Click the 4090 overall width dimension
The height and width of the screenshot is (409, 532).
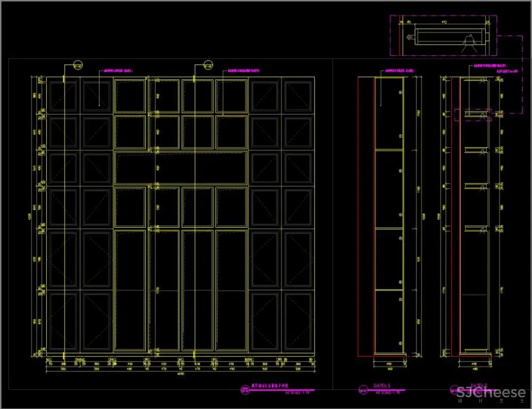pos(181,372)
